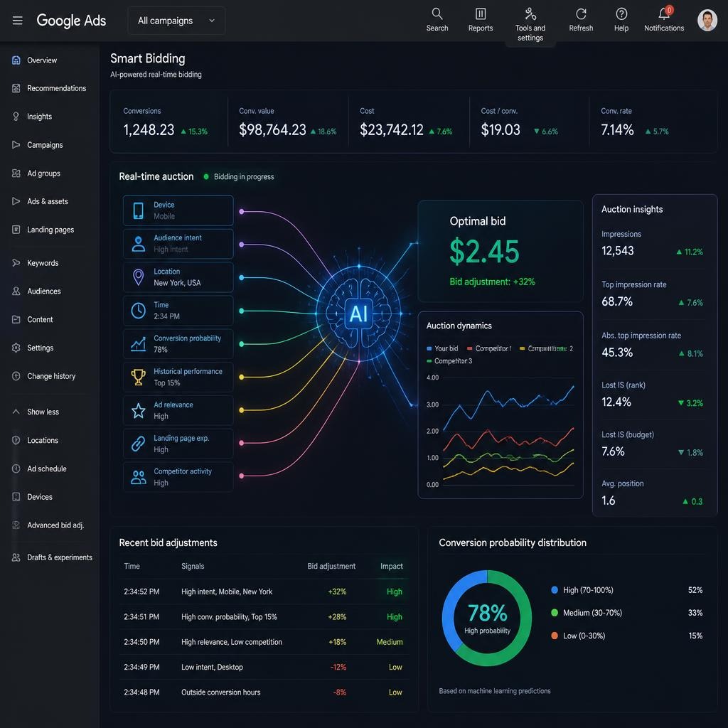Image resolution: width=728 pixels, height=728 pixels.
Task: Click the Audiences sidebar icon
Action: [x=16, y=291]
